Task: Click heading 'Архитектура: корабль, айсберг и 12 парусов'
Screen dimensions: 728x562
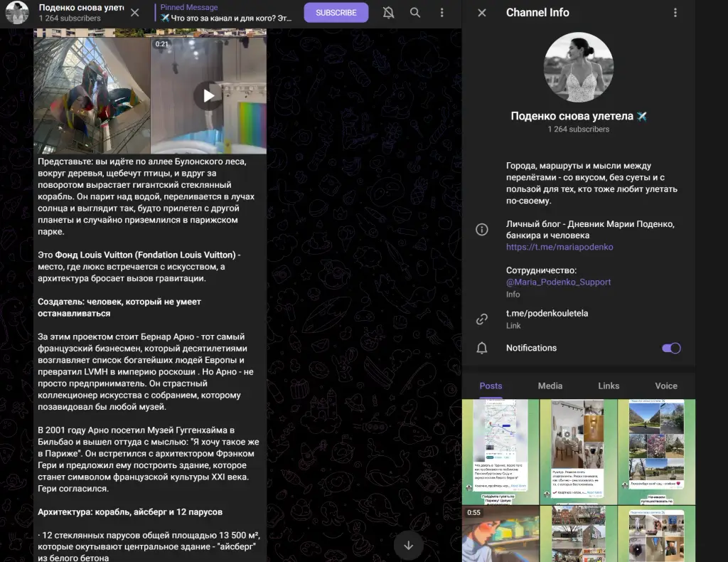Action: (x=130, y=511)
